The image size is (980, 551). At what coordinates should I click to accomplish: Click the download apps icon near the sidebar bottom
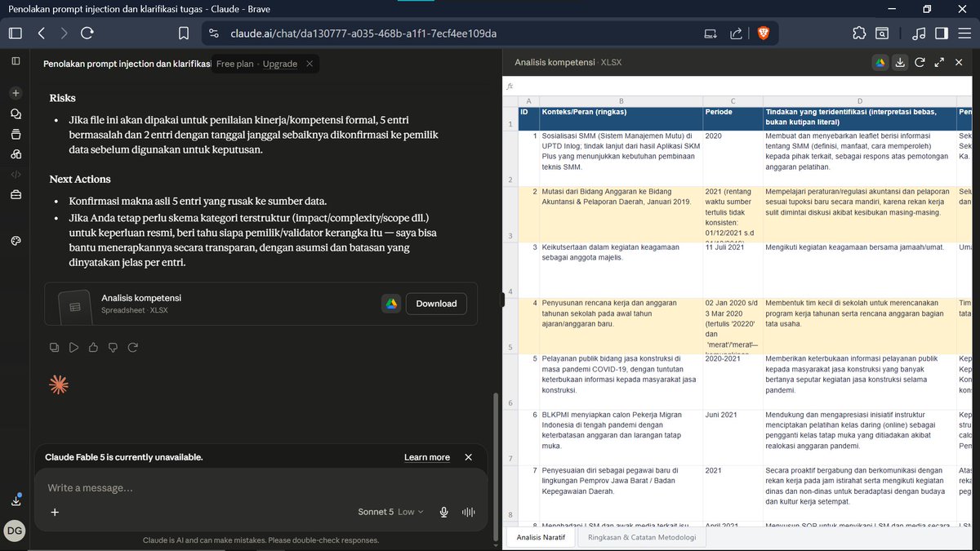(x=16, y=500)
